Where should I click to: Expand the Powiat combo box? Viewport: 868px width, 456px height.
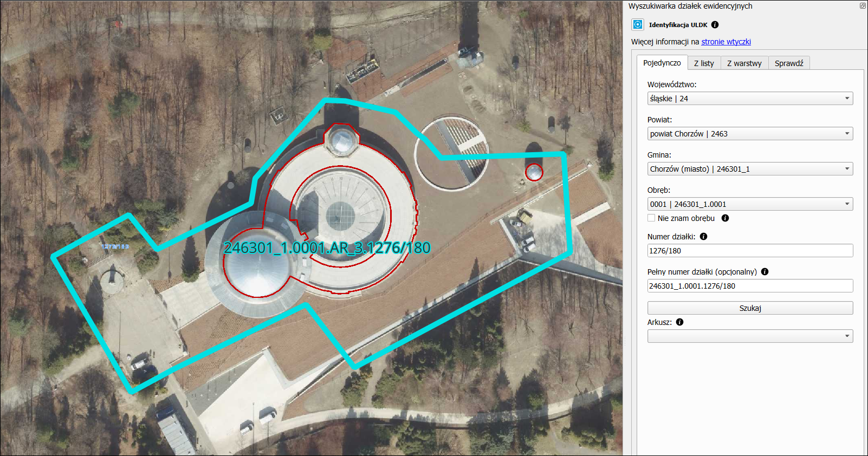click(750, 134)
